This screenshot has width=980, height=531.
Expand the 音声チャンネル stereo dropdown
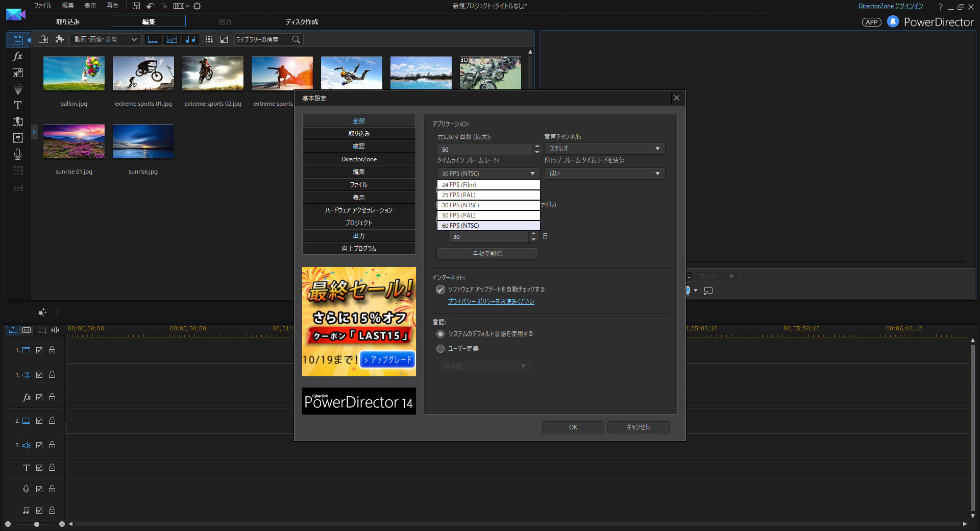click(604, 149)
